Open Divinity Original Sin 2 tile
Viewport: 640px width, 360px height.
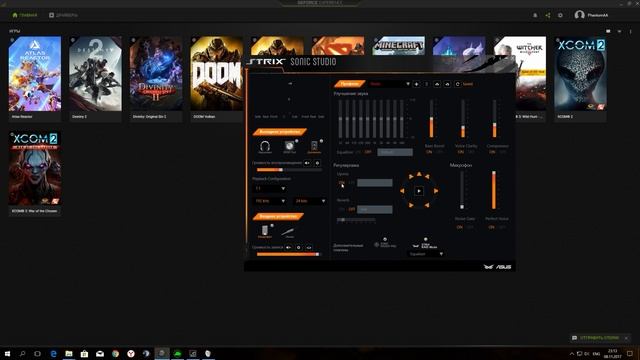coord(156,79)
